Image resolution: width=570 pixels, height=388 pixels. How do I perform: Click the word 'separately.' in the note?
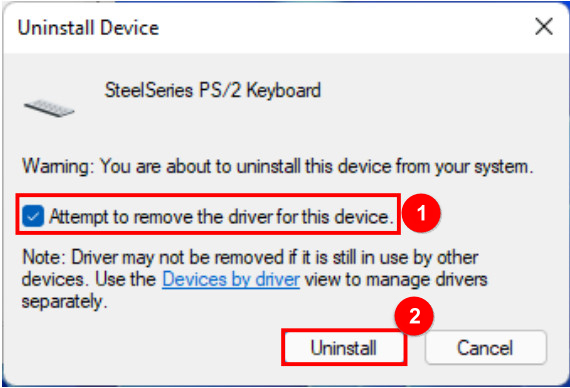click(x=64, y=301)
